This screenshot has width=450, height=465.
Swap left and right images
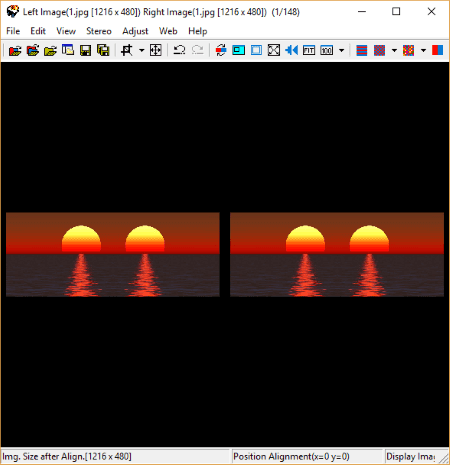(x=221, y=50)
